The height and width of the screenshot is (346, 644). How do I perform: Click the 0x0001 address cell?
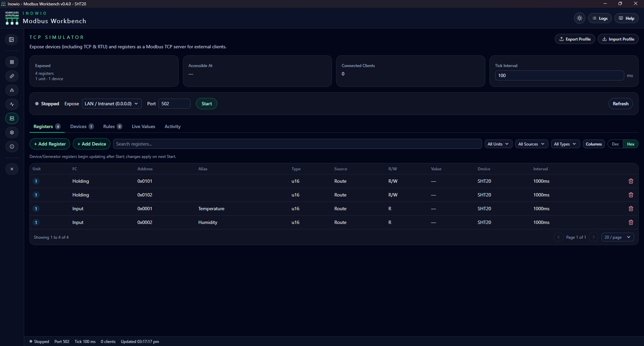pyautogui.click(x=145, y=209)
